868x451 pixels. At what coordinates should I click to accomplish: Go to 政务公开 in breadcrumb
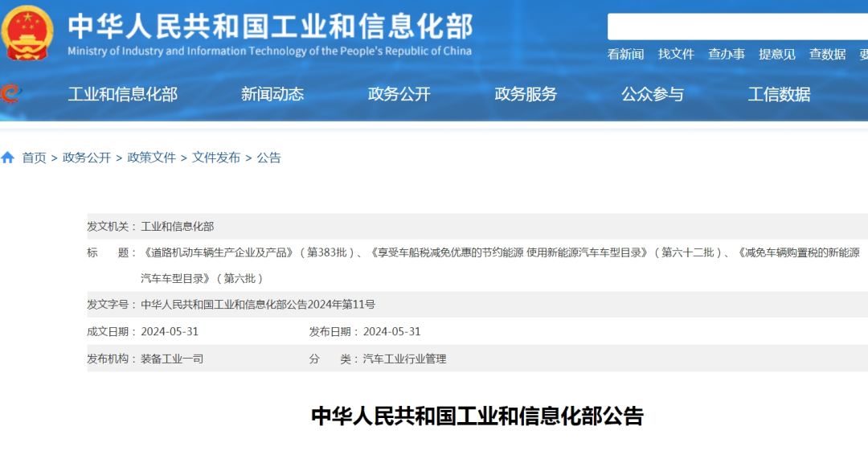[x=86, y=158]
